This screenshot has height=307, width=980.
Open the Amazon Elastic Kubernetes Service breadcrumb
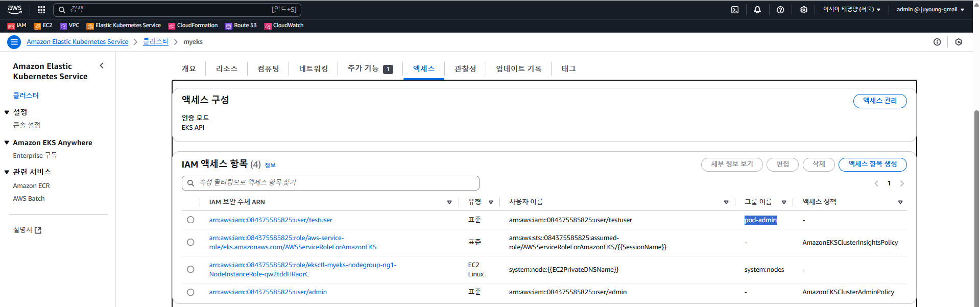78,42
